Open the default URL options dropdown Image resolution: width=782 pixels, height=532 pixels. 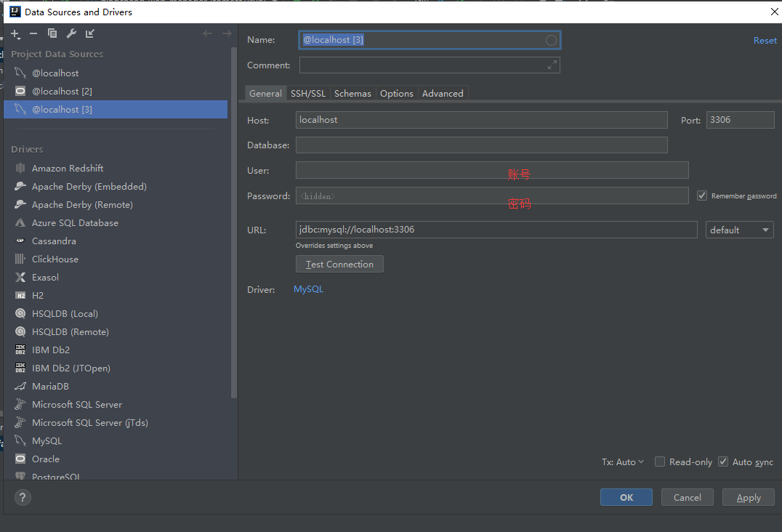coord(739,229)
